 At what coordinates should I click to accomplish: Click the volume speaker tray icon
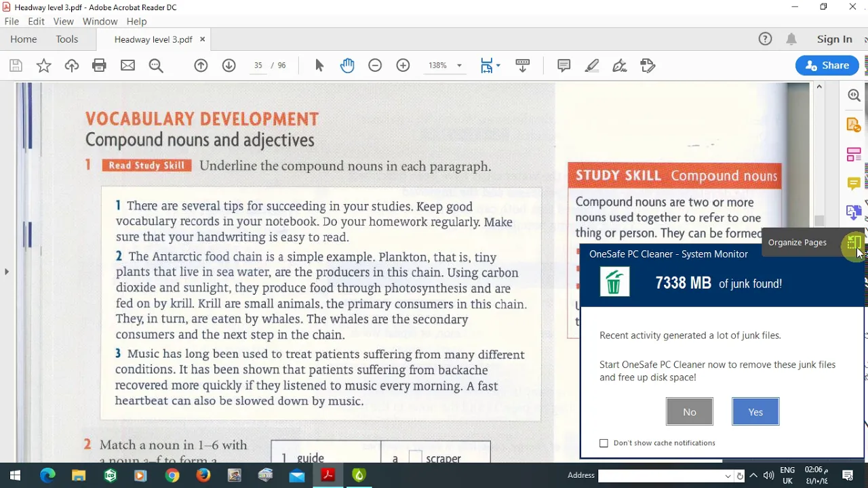(768, 476)
